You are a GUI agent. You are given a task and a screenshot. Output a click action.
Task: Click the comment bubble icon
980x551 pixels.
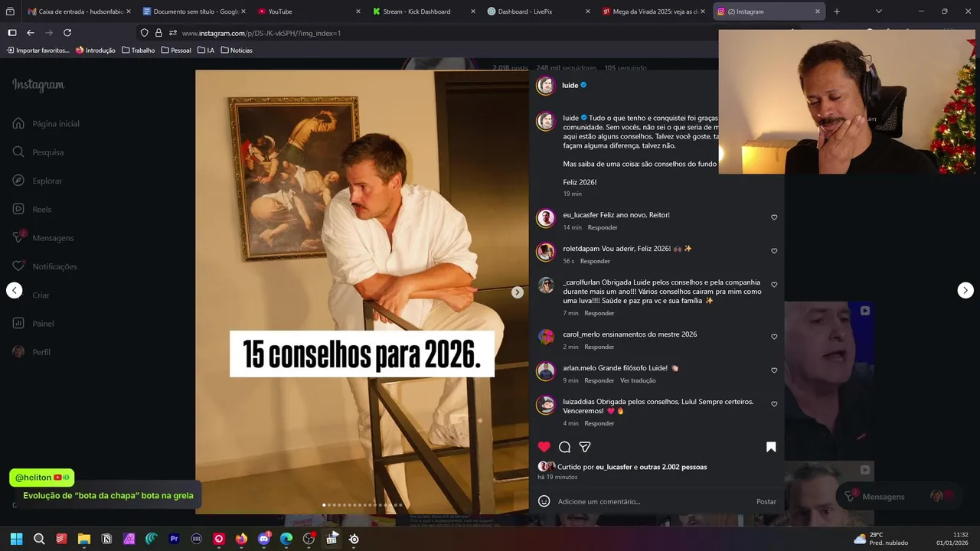point(564,447)
